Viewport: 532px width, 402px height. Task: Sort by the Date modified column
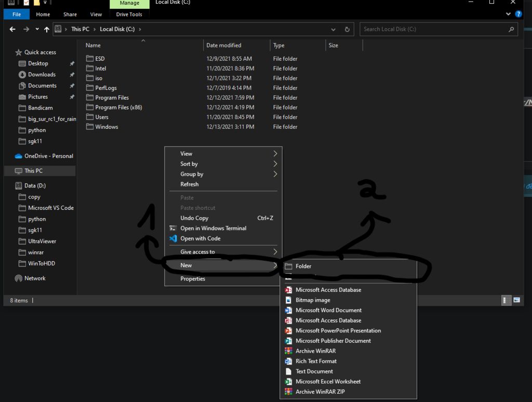[x=223, y=45]
